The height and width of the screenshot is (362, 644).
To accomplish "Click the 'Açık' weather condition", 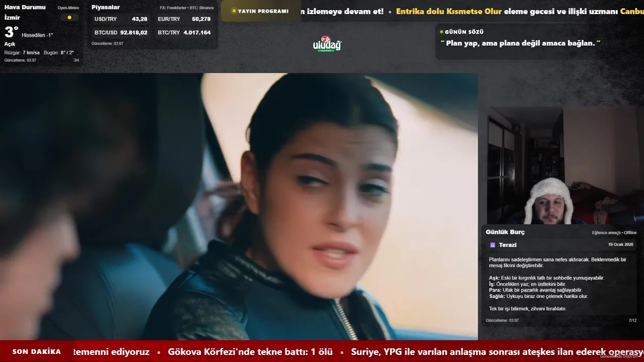I will (10, 44).
